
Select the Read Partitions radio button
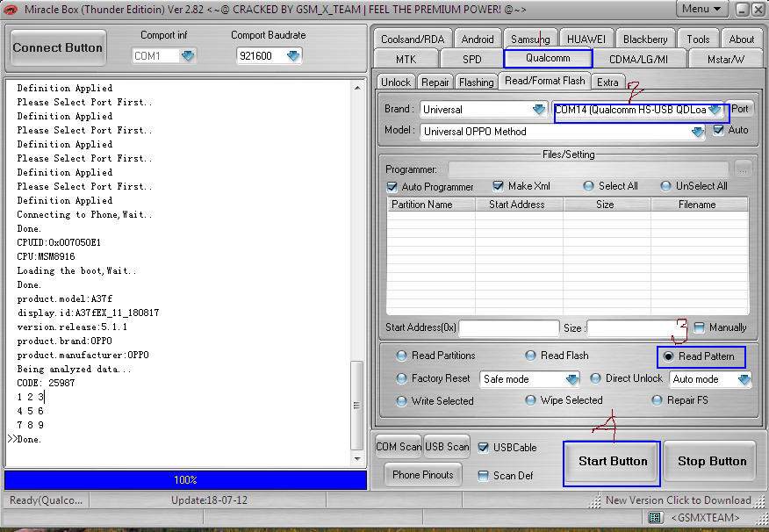[402, 356]
